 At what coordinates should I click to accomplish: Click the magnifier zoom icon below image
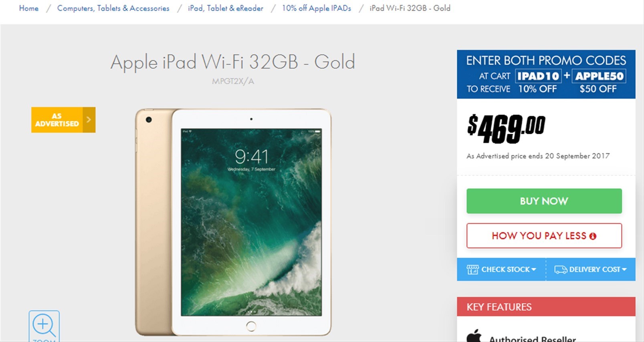(x=44, y=326)
